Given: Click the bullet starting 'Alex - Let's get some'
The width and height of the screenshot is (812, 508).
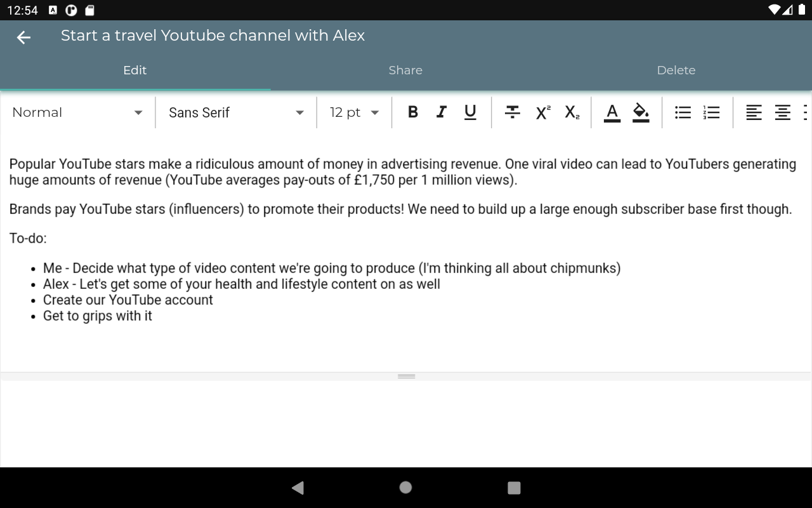Looking at the screenshot, I should [242, 284].
